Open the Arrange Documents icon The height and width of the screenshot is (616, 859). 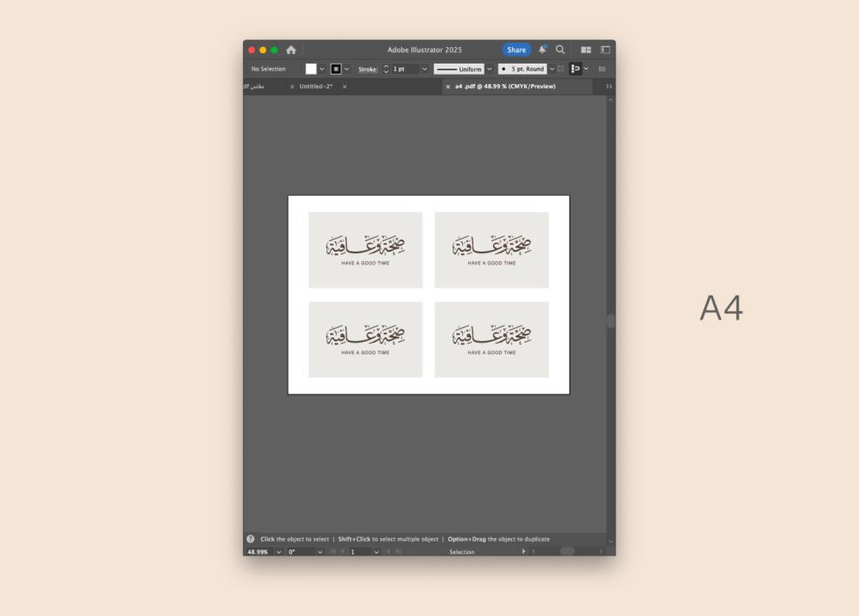586,50
